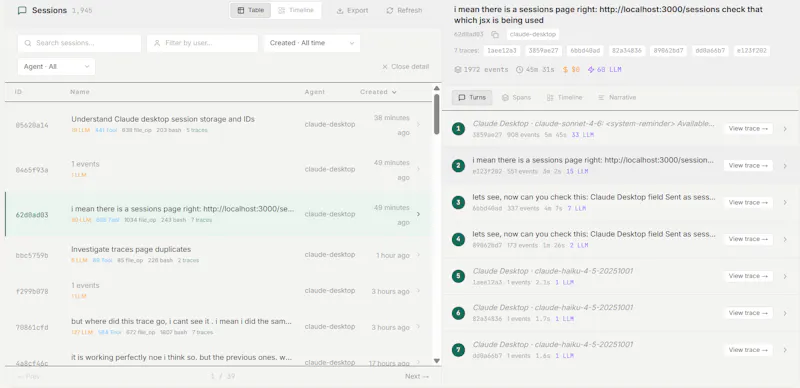Switch to Table view
800x388 pixels.
coord(251,10)
